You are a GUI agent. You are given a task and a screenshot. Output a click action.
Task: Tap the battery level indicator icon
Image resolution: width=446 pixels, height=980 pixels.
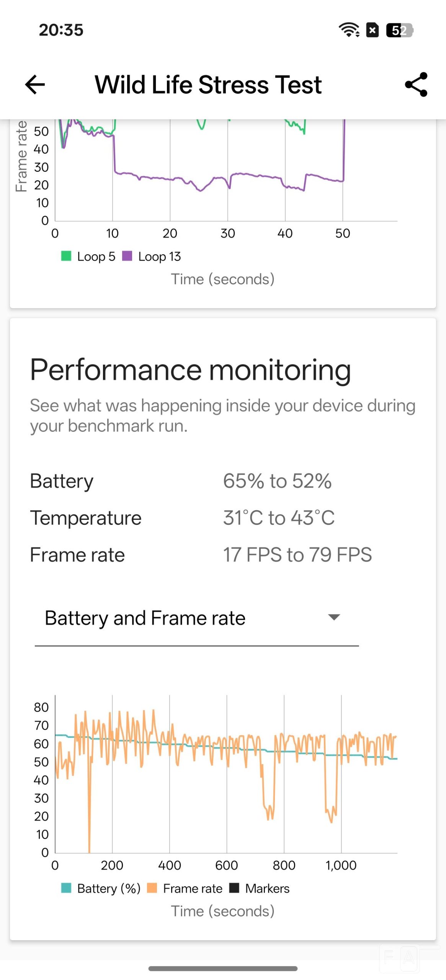tap(400, 30)
